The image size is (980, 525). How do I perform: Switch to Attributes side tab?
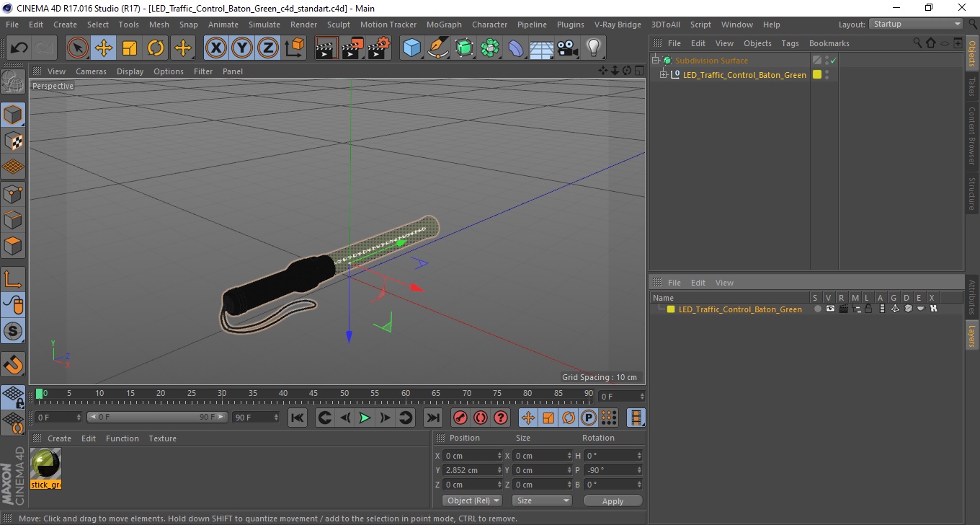972,297
